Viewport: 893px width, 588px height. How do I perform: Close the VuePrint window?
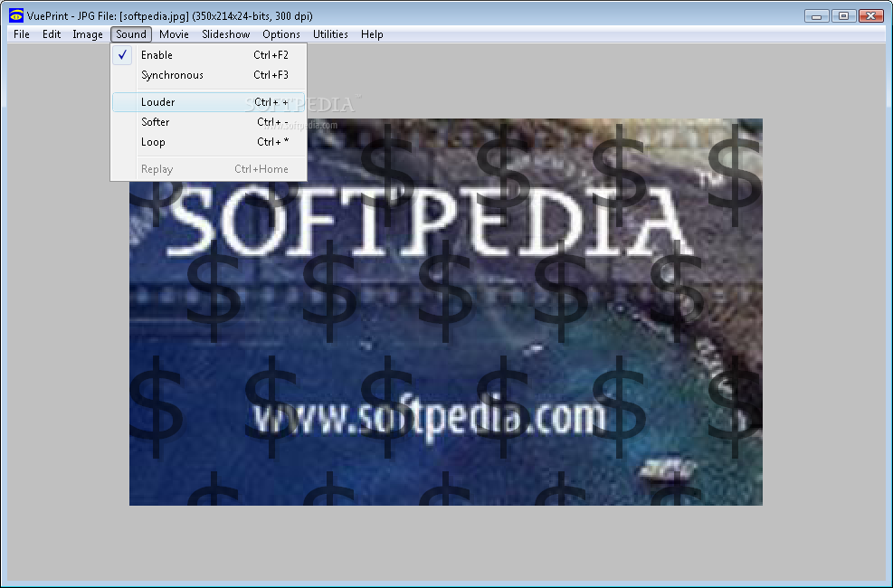pyautogui.click(x=871, y=16)
